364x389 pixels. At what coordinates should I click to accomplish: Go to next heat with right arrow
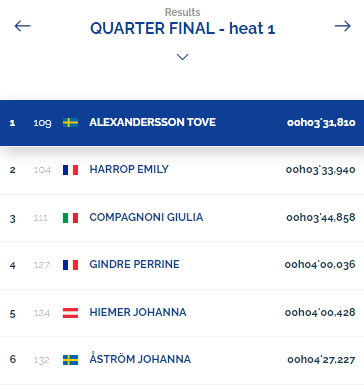click(x=343, y=26)
